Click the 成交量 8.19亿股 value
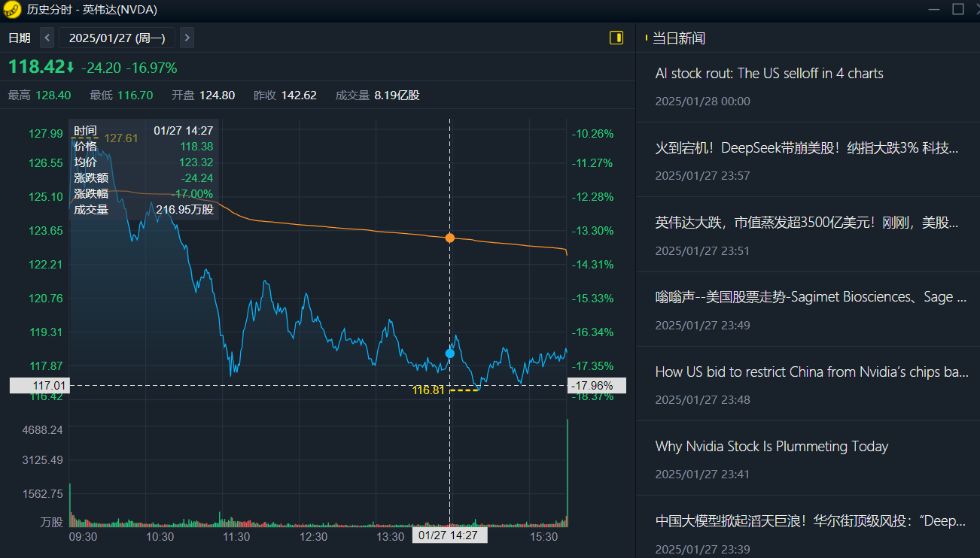The width and height of the screenshot is (980, 558). point(397,96)
